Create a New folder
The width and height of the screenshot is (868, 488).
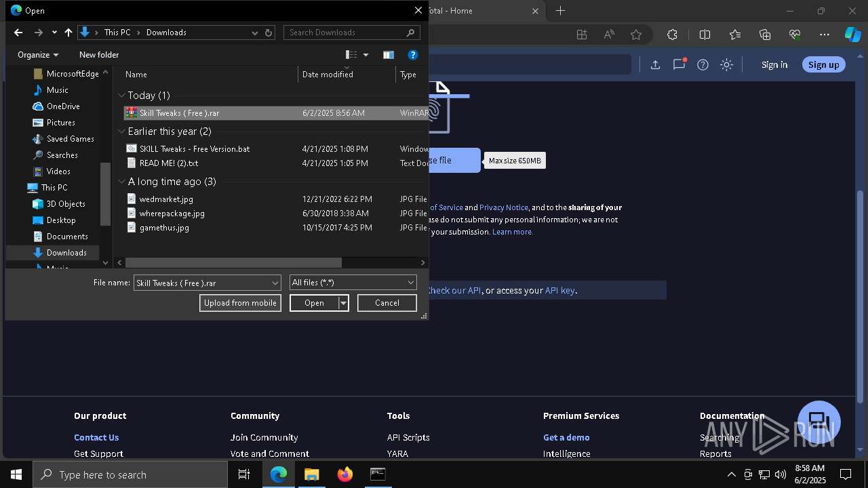(99, 55)
